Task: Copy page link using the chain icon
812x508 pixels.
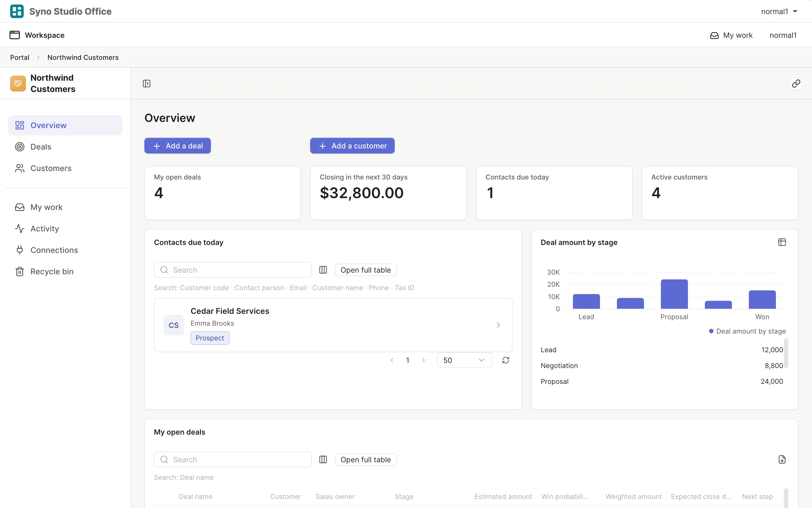Action: pyautogui.click(x=796, y=83)
